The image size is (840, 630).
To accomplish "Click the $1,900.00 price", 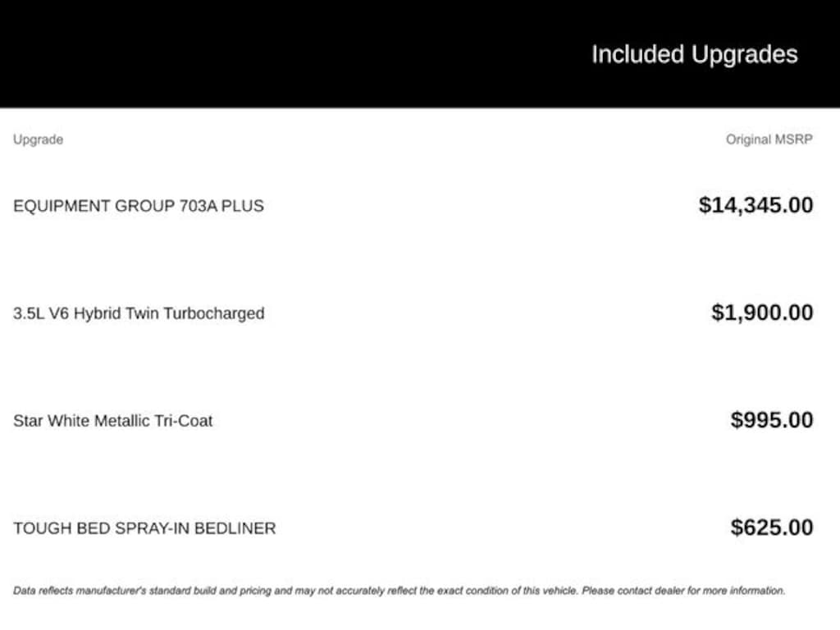I will pos(762,313).
